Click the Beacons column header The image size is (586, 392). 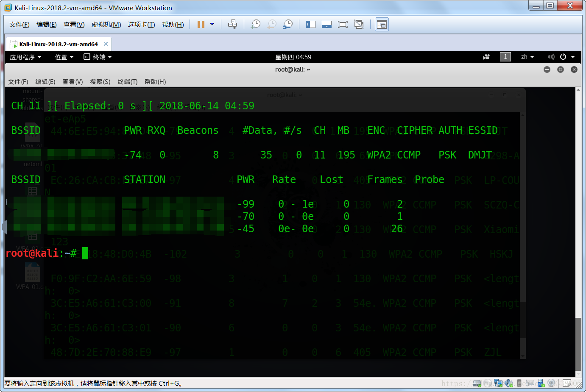[198, 131]
